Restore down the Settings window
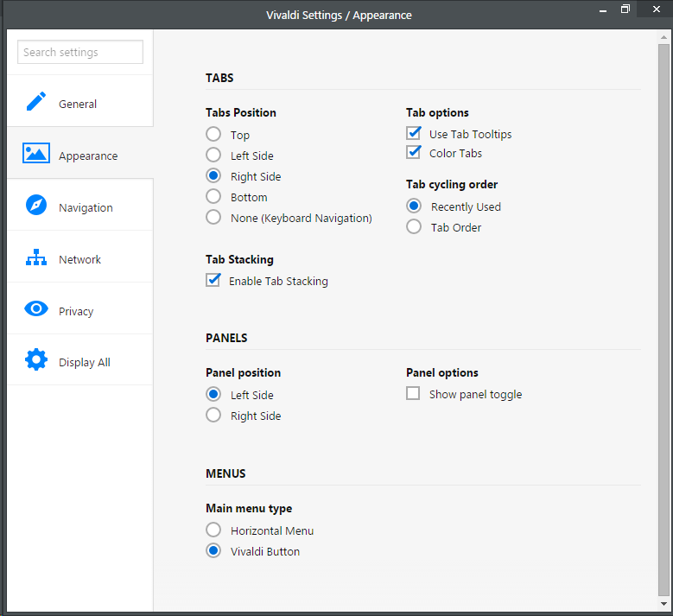The height and width of the screenshot is (616, 673). pos(625,10)
